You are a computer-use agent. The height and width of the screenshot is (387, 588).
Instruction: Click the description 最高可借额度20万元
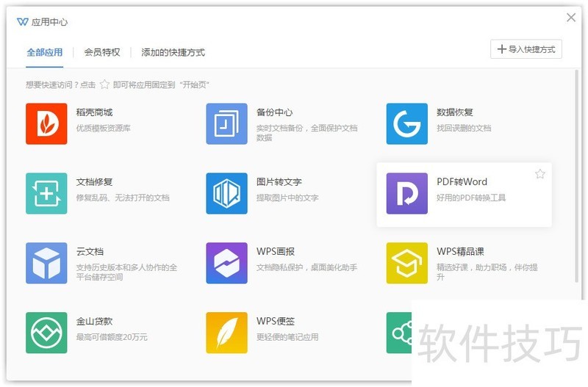point(112,337)
